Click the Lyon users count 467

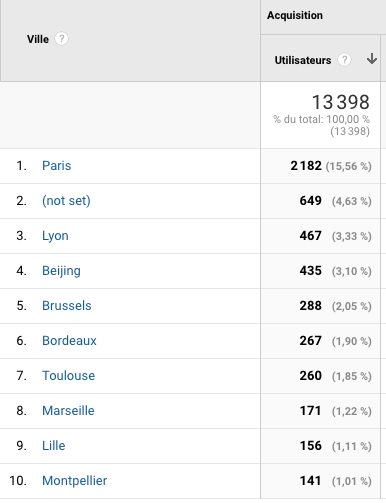[310, 236]
